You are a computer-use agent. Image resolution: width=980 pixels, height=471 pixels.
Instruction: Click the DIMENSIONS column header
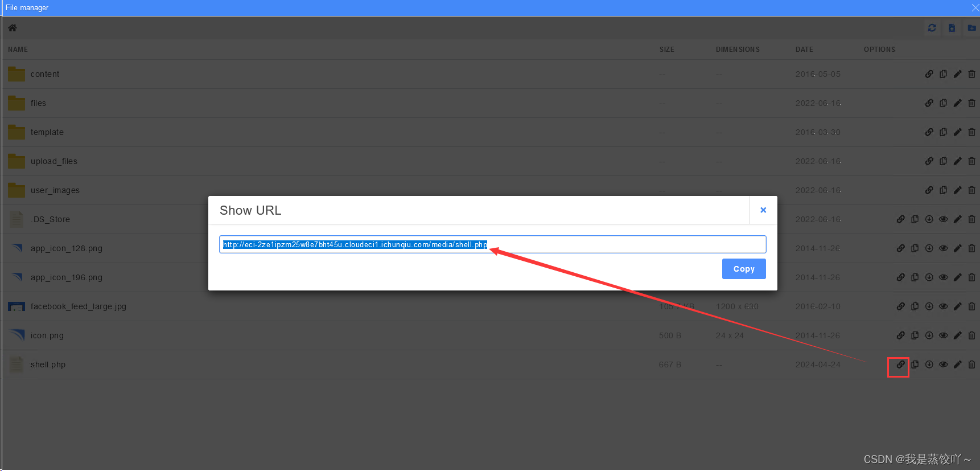coord(738,50)
